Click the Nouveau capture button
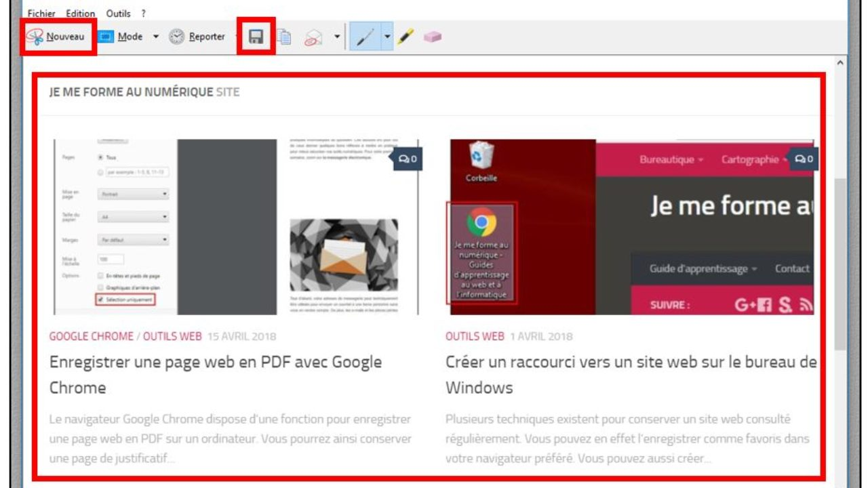Viewport: 868px width, 488px height. [57, 37]
